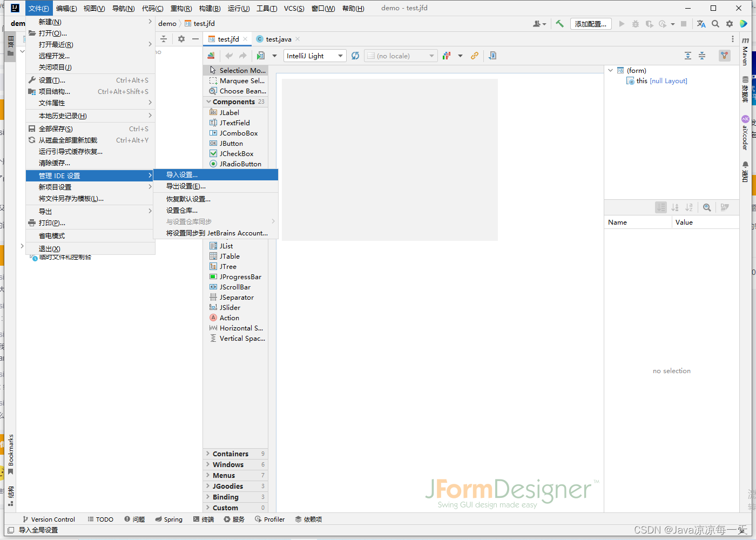Click the Add Configuration (添加配置) button
Viewport: 756px width, 540px height.
click(591, 24)
